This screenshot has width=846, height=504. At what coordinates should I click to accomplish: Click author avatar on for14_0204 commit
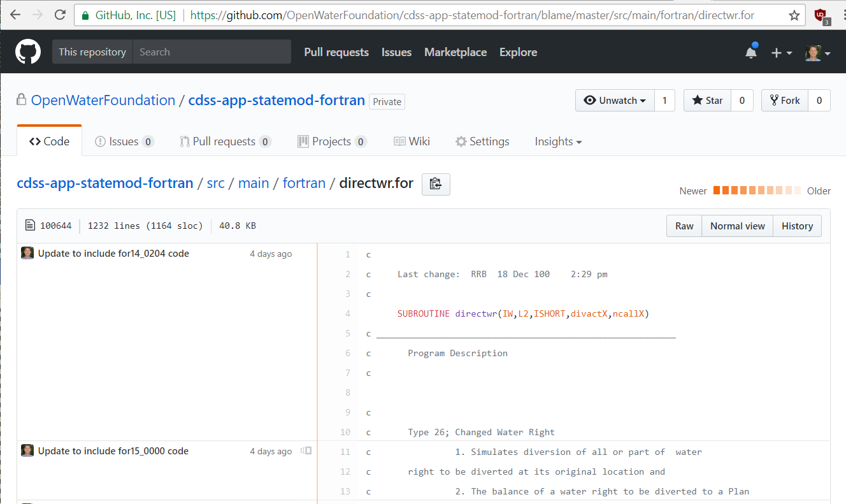pos(27,253)
